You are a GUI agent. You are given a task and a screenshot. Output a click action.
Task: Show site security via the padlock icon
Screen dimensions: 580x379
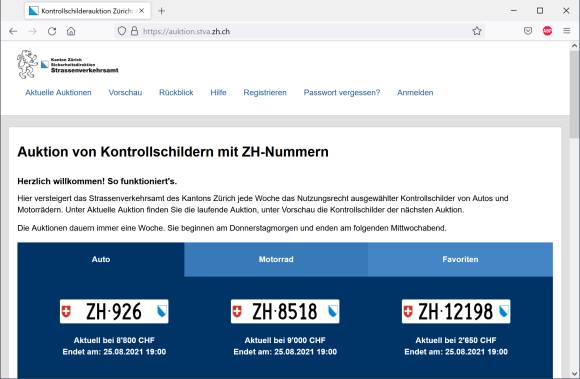click(135, 31)
